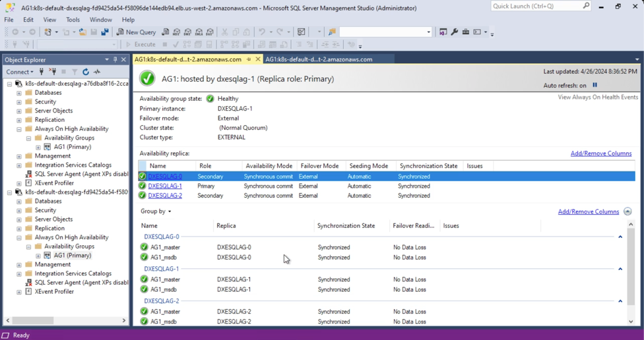Click the Object Explorer horizontal scrollbar thumb

point(34,320)
